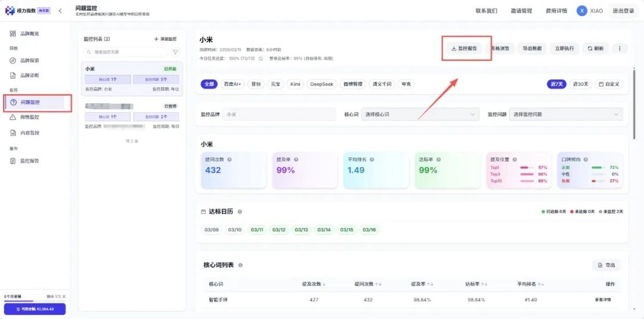Image resolution: width=644 pixels, height=319 pixels.
Task: Click 已开启 status on 小米 card
Action: pyautogui.click(x=171, y=69)
